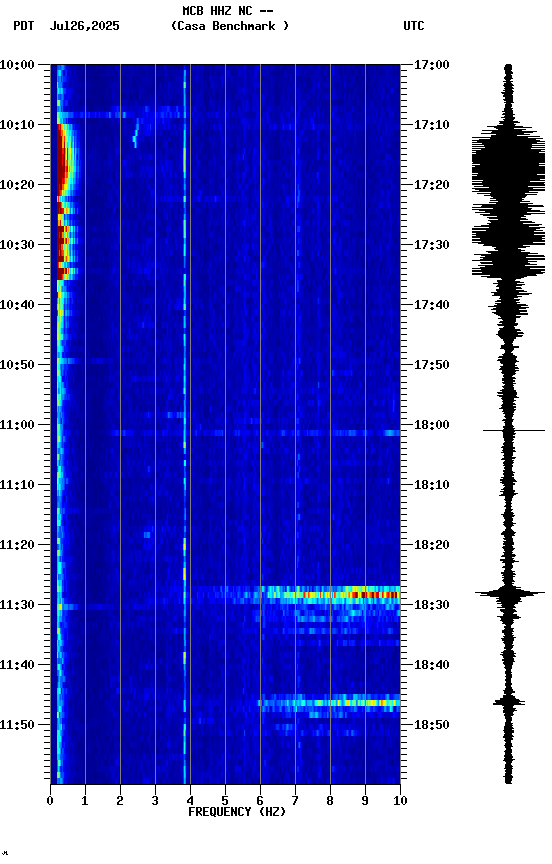Click the 9 Hz frequency axis tick label

pyautogui.click(x=365, y=801)
